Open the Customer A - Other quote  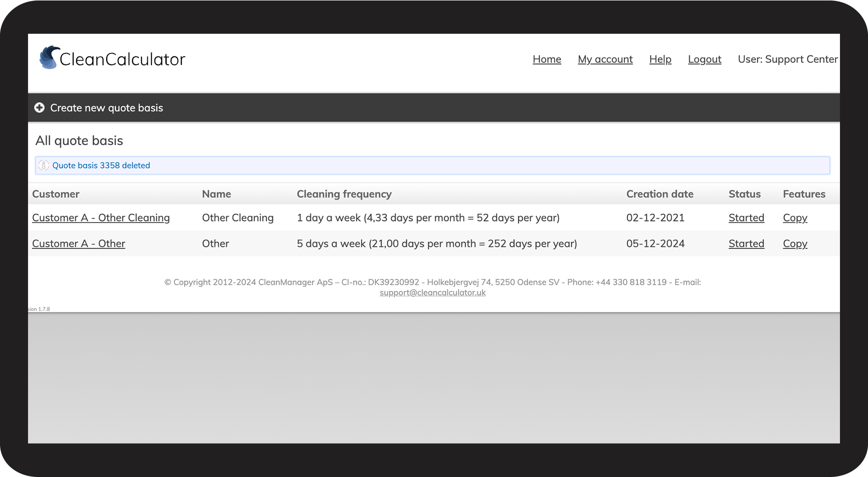[79, 244]
